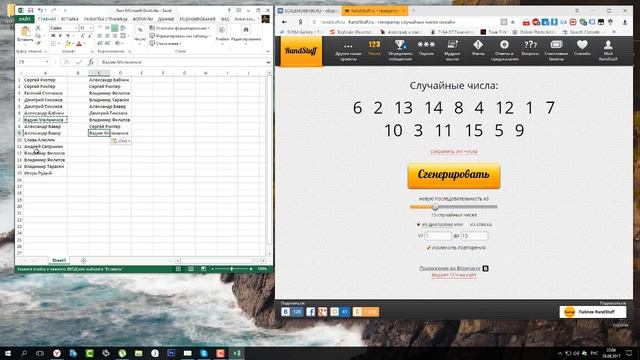The height and width of the screenshot is (360, 640).
Task: Click the Excel zoom slider in the status bar
Action: 231,269
